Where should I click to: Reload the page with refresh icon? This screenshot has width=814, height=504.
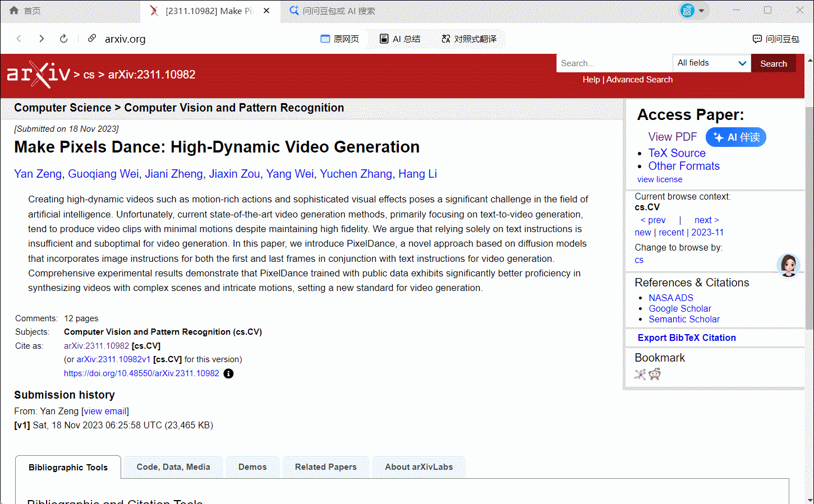(64, 39)
